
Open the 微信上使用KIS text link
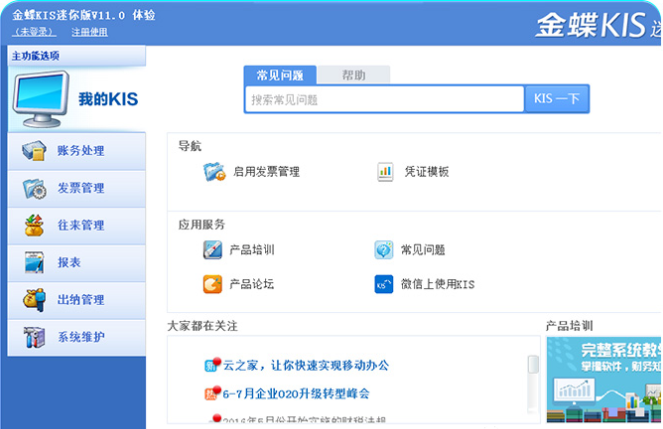click(438, 284)
